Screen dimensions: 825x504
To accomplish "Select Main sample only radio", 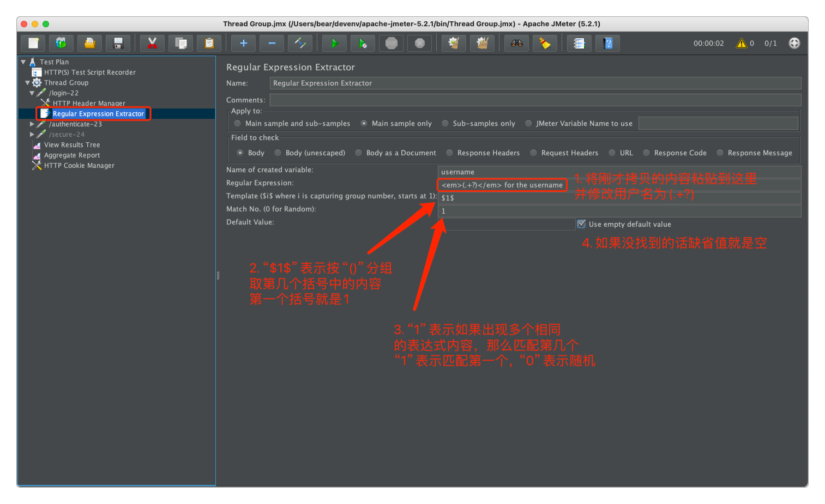I will click(x=364, y=124).
